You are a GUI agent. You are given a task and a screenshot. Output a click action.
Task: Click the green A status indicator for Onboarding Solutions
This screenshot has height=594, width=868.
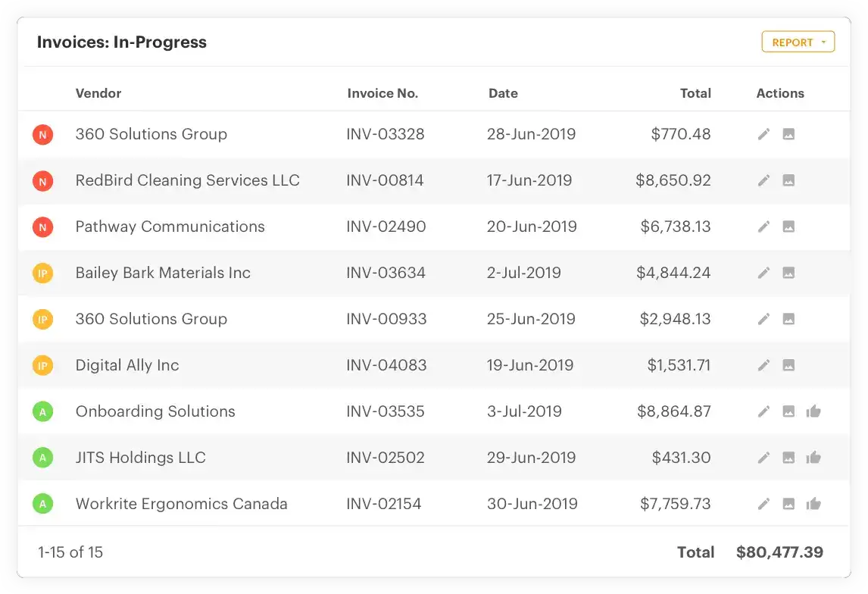(43, 411)
